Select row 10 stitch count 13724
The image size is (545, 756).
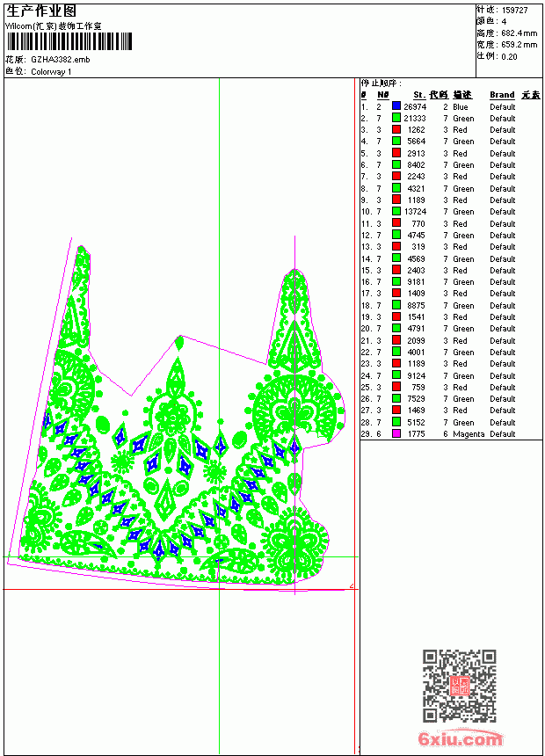(415, 212)
